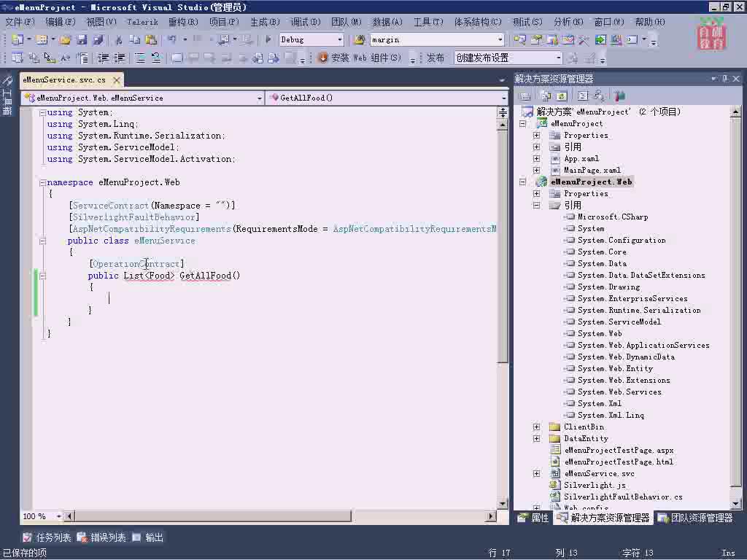Open the 帮助(H) menu
The image size is (747, 560).
click(650, 22)
